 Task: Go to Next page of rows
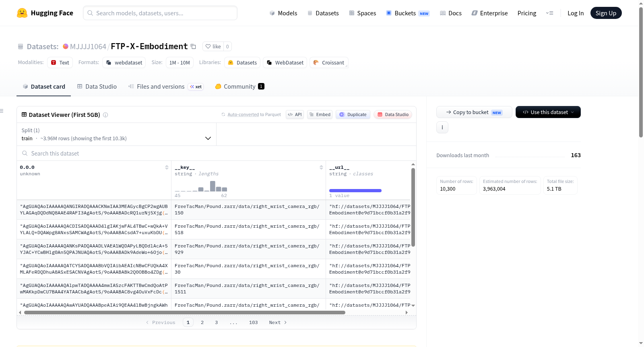278,322
